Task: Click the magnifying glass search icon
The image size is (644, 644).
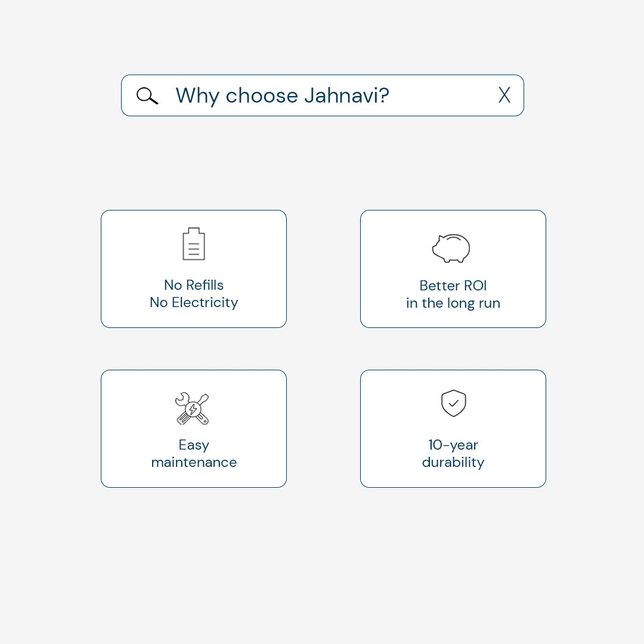Action: [147, 95]
